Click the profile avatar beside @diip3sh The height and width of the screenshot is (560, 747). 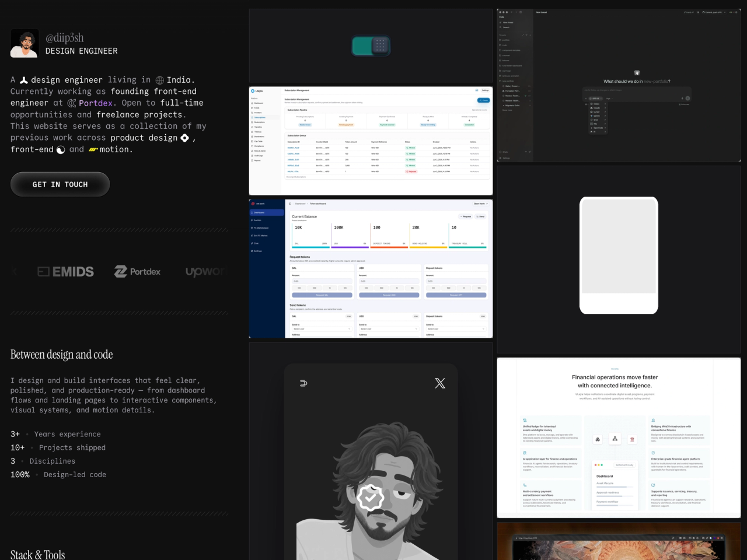[25, 44]
